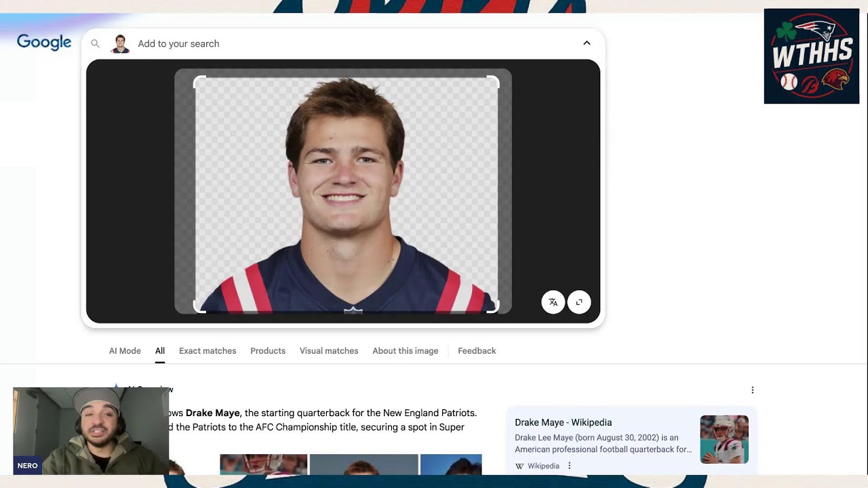The height and width of the screenshot is (488, 868).
Task: Click the middle image result thumbnail
Action: (x=363, y=464)
